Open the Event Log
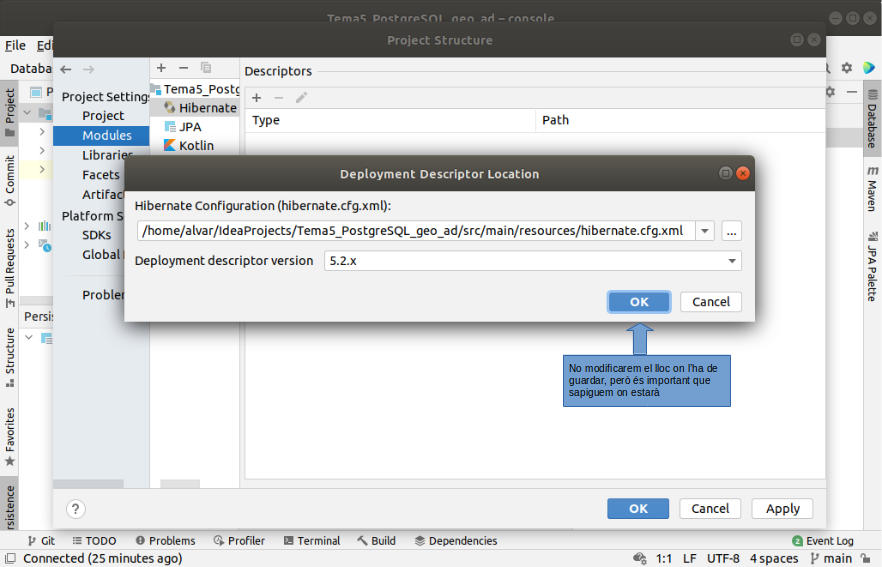The image size is (882, 567). pyautogui.click(x=823, y=541)
